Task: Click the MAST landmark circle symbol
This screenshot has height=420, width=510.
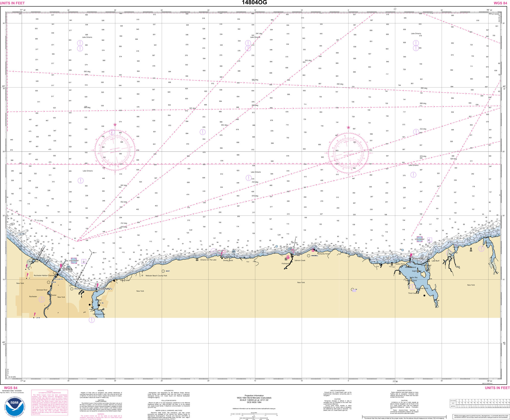Action: [163, 271]
